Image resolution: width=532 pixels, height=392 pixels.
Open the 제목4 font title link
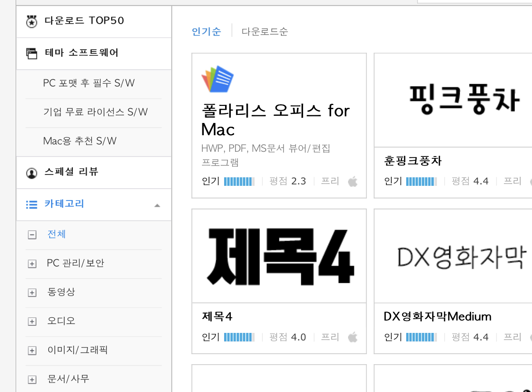[x=217, y=316]
